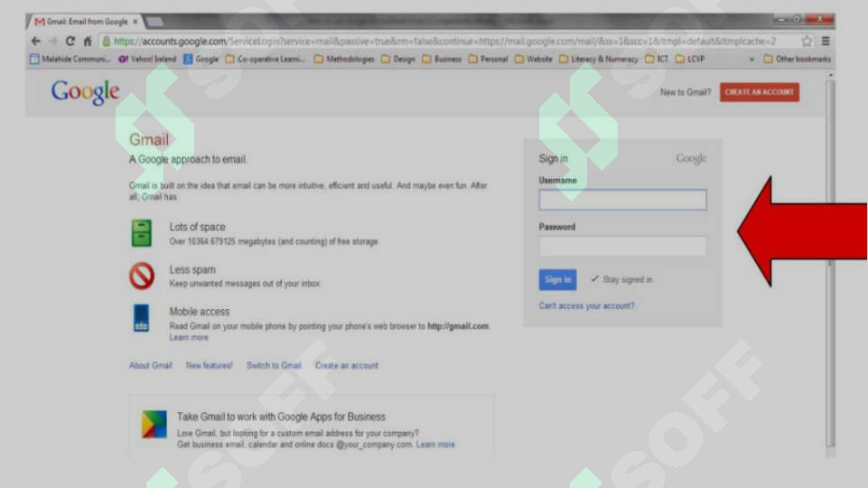Focus the Password input field
The image size is (868, 488).
point(622,246)
